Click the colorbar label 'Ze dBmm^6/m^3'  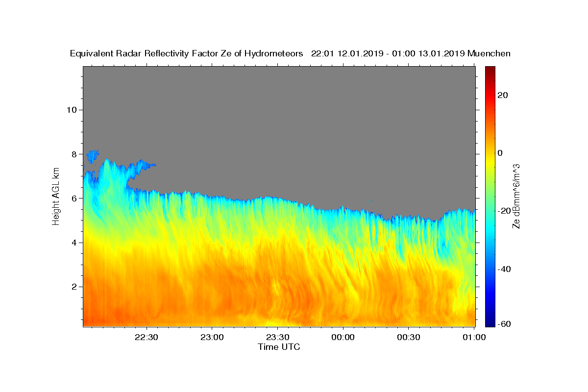tap(516, 196)
